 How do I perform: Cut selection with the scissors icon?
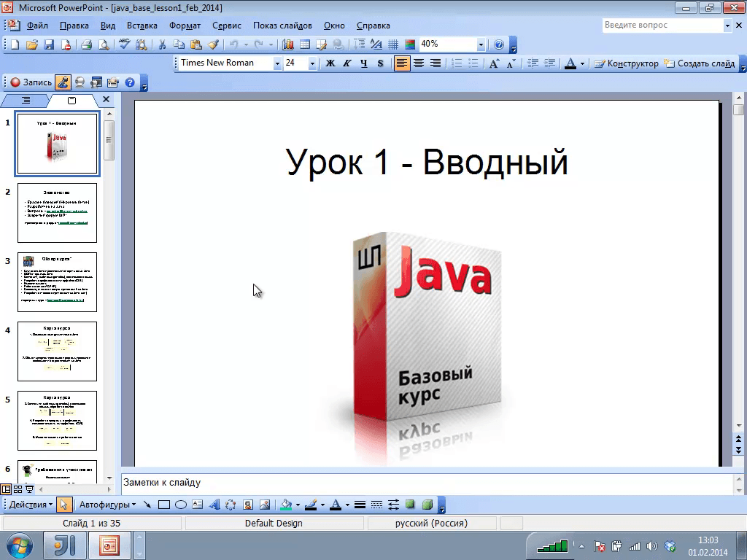click(x=162, y=44)
